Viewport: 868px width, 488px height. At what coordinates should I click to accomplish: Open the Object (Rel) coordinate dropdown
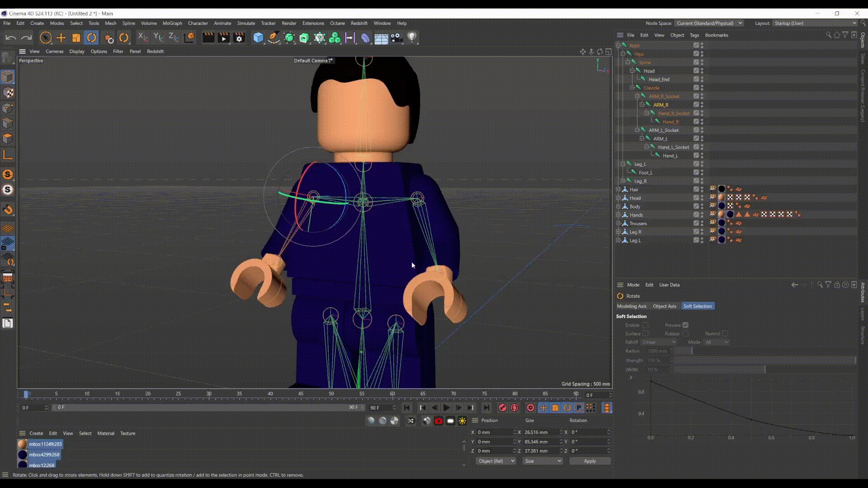click(x=496, y=461)
